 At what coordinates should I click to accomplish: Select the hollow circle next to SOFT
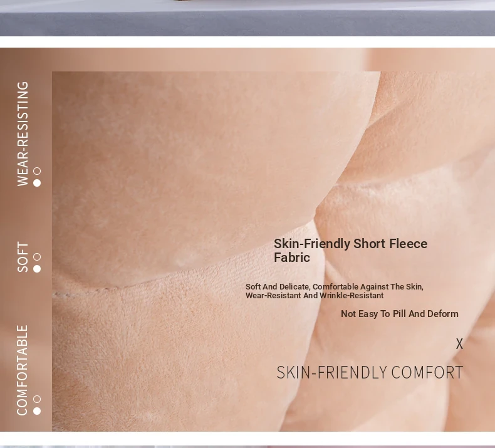coord(37,257)
